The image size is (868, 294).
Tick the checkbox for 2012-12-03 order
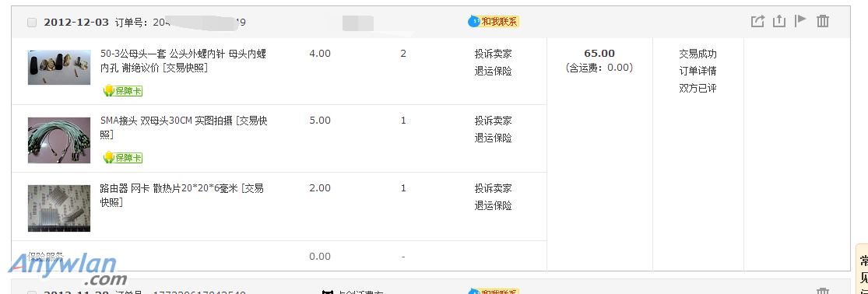[32, 23]
